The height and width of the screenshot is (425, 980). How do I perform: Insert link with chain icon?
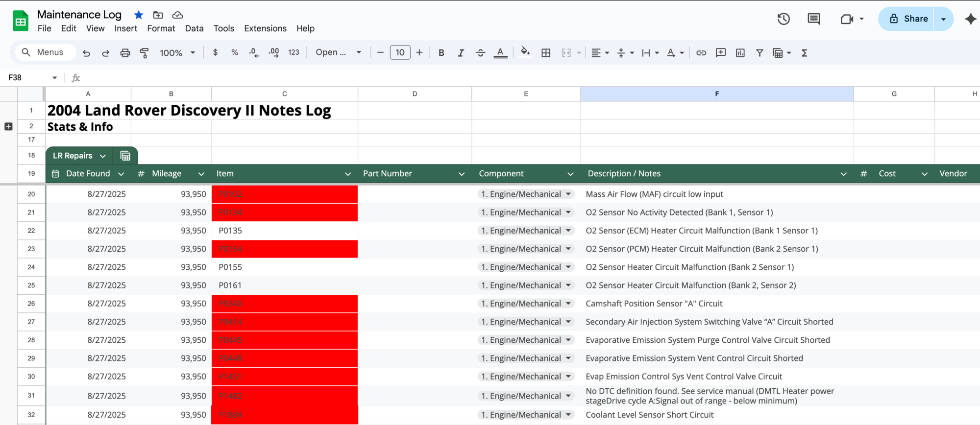click(x=701, y=53)
